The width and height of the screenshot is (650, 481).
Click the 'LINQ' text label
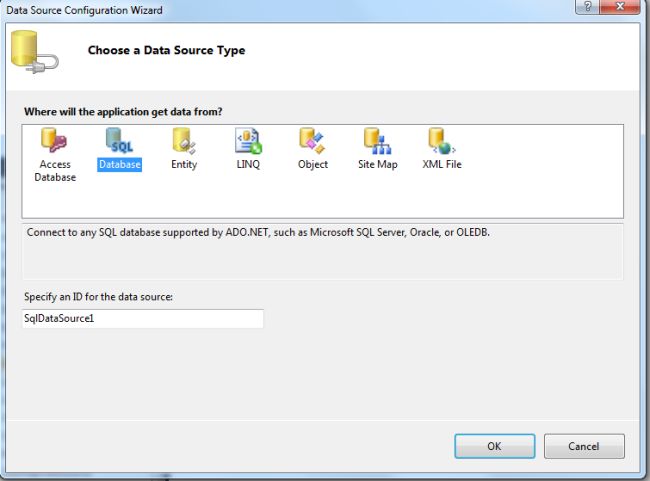click(x=247, y=165)
